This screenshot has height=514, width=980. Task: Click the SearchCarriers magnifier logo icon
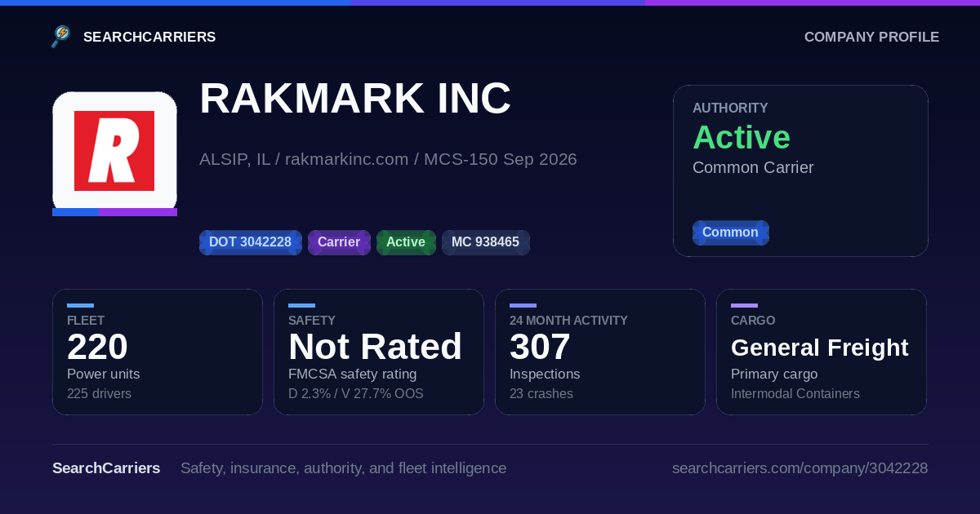coord(61,37)
